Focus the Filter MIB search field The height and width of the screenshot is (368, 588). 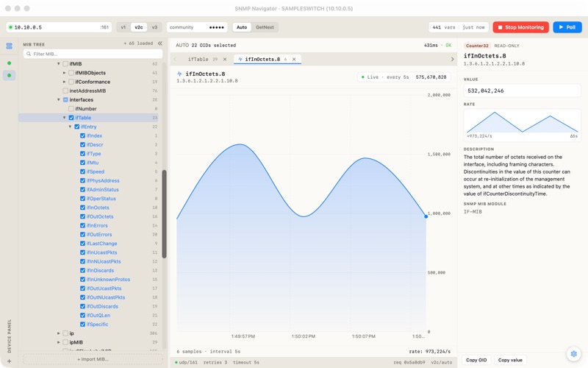click(93, 54)
